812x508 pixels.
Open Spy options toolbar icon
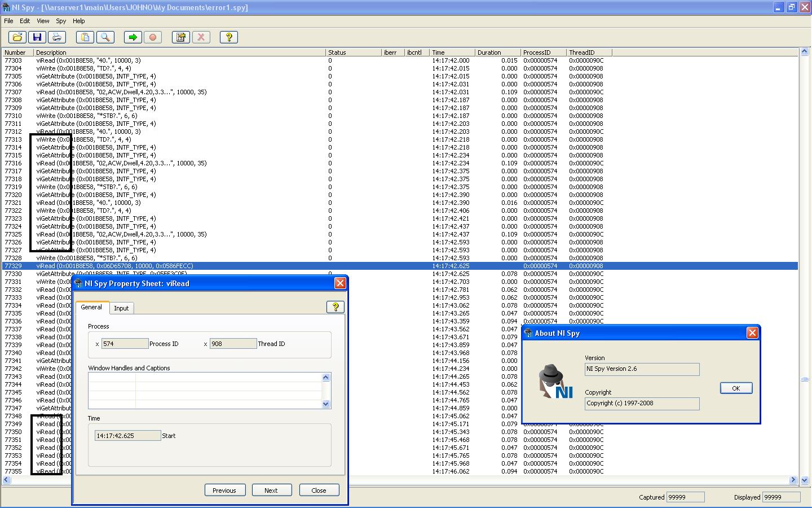pos(181,37)
